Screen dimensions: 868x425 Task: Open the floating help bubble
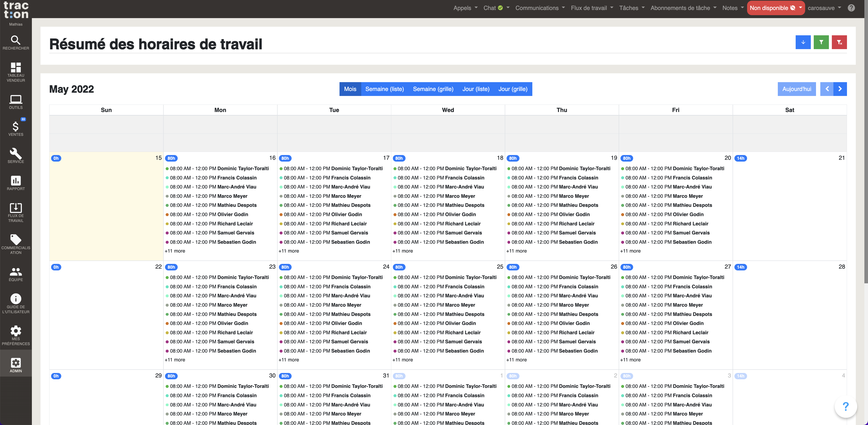[845, 406]
